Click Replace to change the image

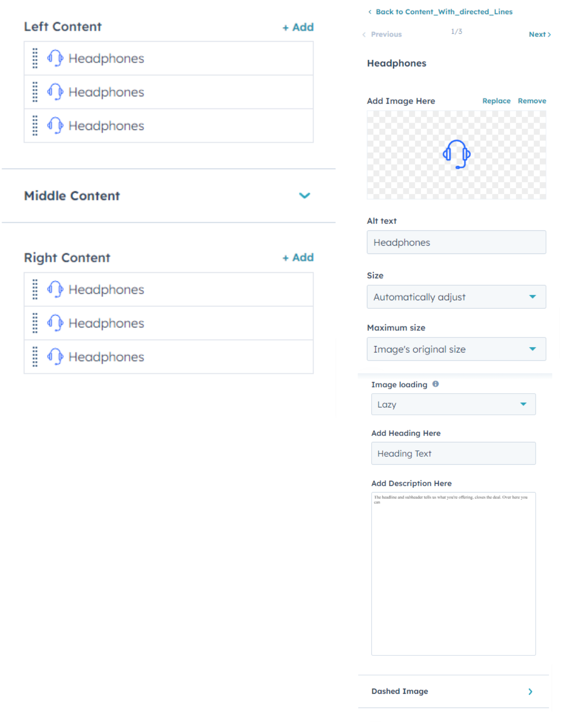[496, 101]
